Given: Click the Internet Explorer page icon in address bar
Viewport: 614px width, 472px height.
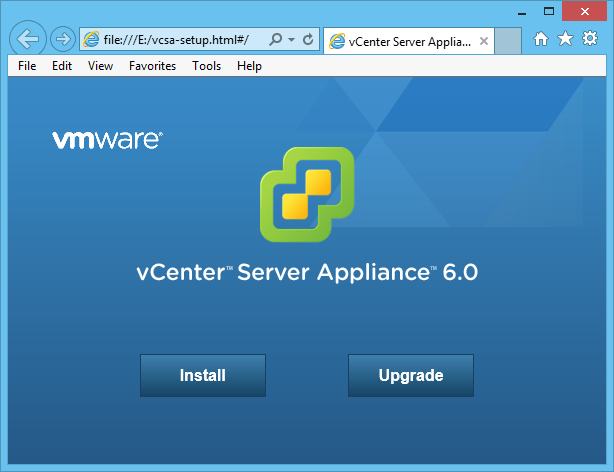Looking at the screenshot, I should click(x=91, y=39).
